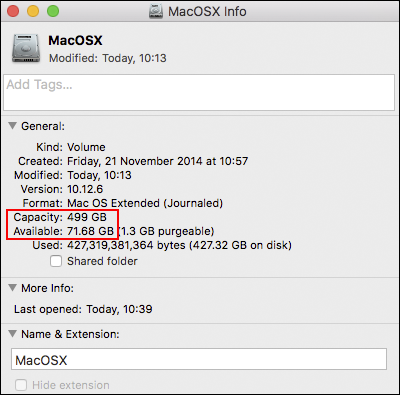
Task: Minimize window using yellow button
Action: tap(33, 11)
